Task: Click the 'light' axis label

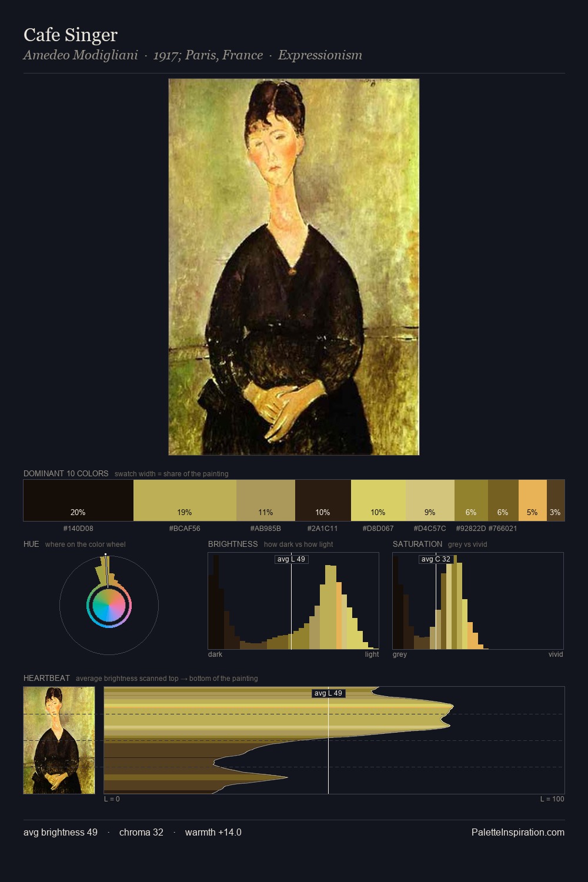Action: pos(372,654)
